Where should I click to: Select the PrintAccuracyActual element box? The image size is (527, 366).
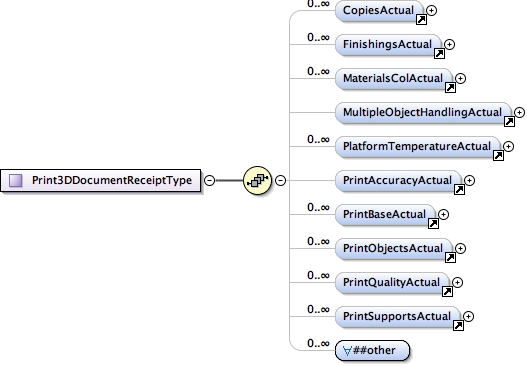[x=399, y=180]
